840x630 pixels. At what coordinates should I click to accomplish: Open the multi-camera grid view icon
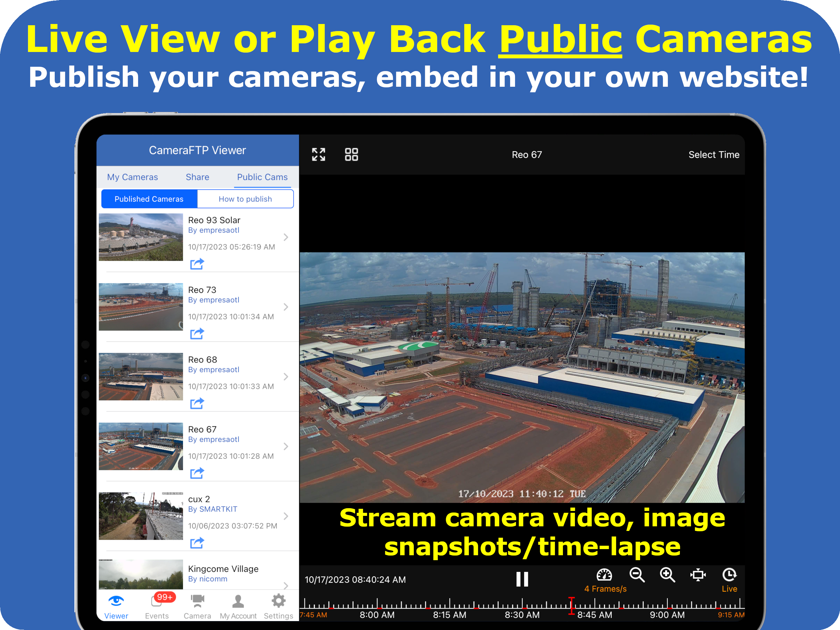(x=351, y=155)
